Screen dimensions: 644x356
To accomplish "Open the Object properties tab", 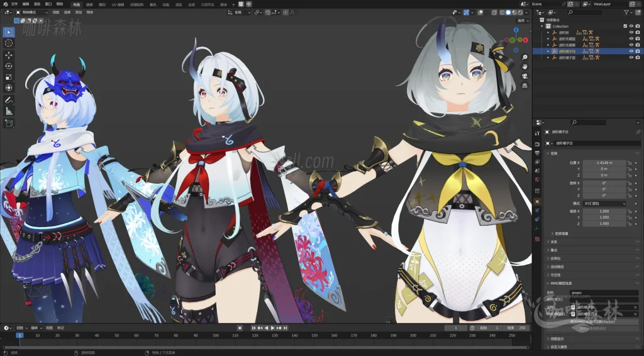I will click(x=537, y=202).
